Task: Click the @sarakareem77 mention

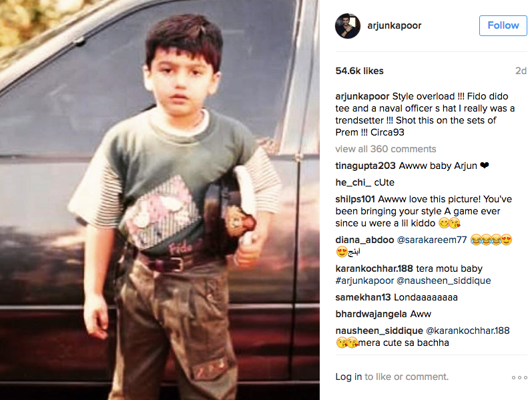Action: [x=432, y=240]
